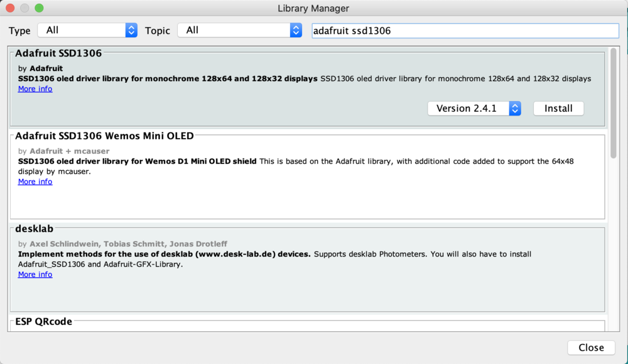Click the results list vertical scrollbar

pos(614,104)
